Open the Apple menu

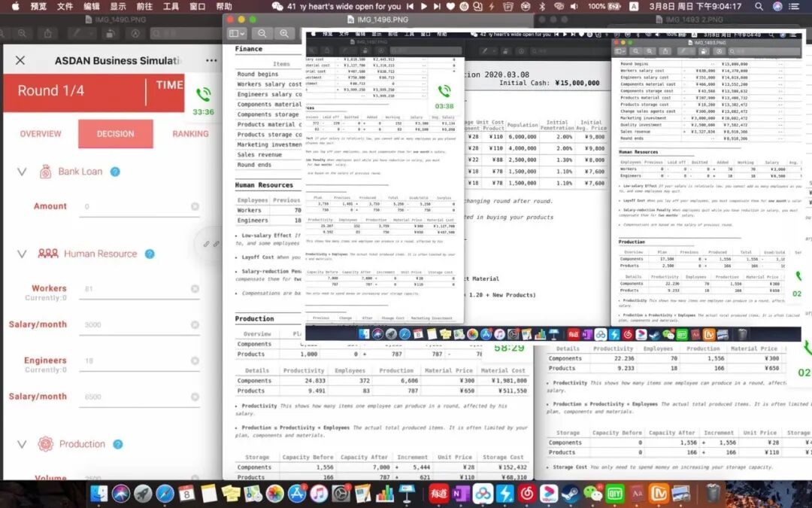coord(15,6)
